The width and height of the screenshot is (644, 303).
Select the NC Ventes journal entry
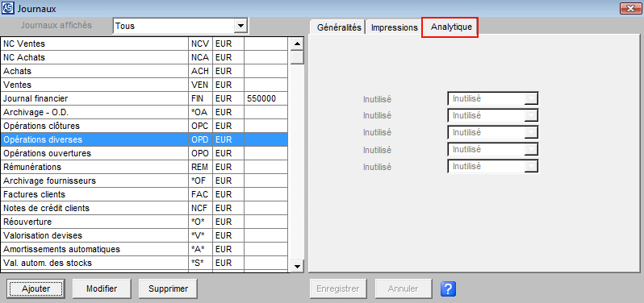(x=144, y=44)
